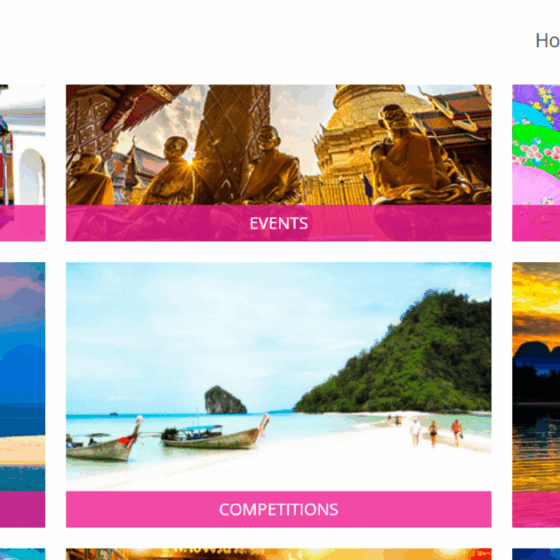Click the pink COMPETITIONS label banner
Image resolution: width=560 pixels, height=560 pixels.
[x=279, y=509]
